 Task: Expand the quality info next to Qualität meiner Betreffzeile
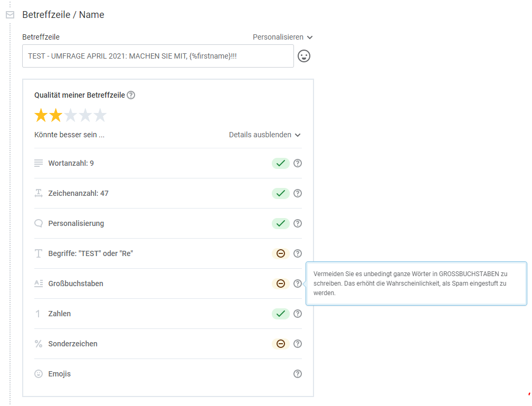(130, 95)
